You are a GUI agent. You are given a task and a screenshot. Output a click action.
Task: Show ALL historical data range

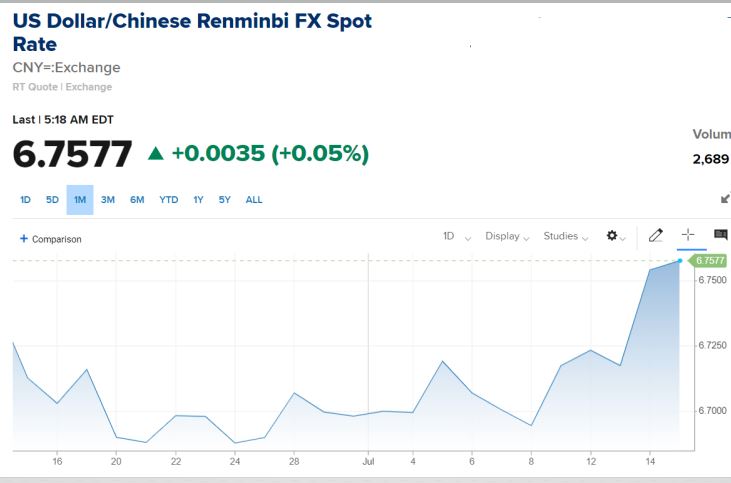tap(254, 200)
